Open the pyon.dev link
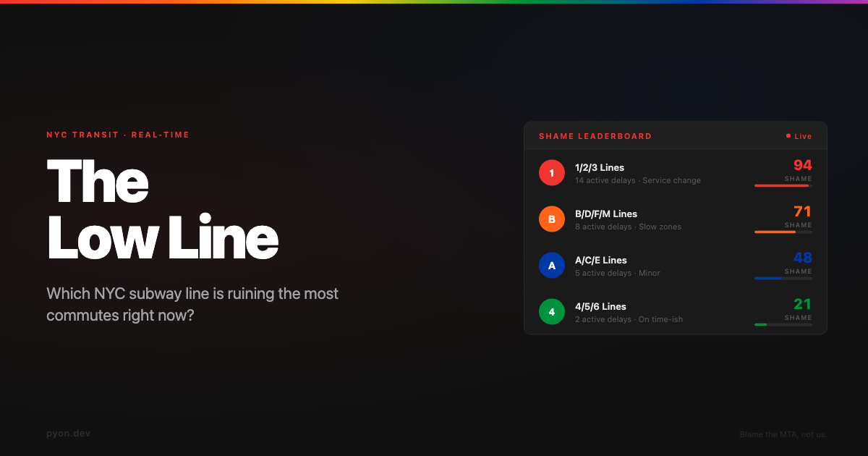 click(x=68, y=434)
